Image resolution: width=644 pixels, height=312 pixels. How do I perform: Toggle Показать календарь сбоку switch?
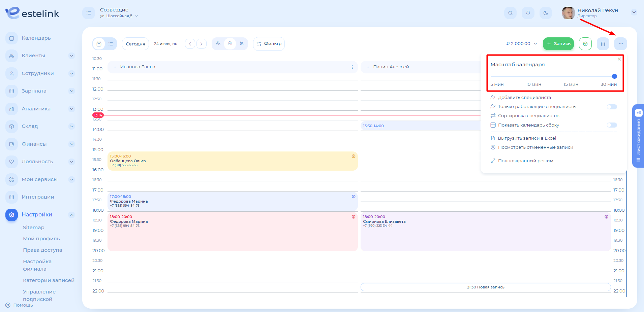(x=612, y=125)
